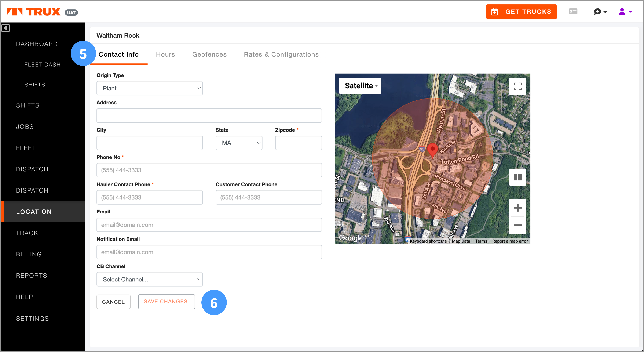Open the State dropdown showing MA

[x=239, y=143]
